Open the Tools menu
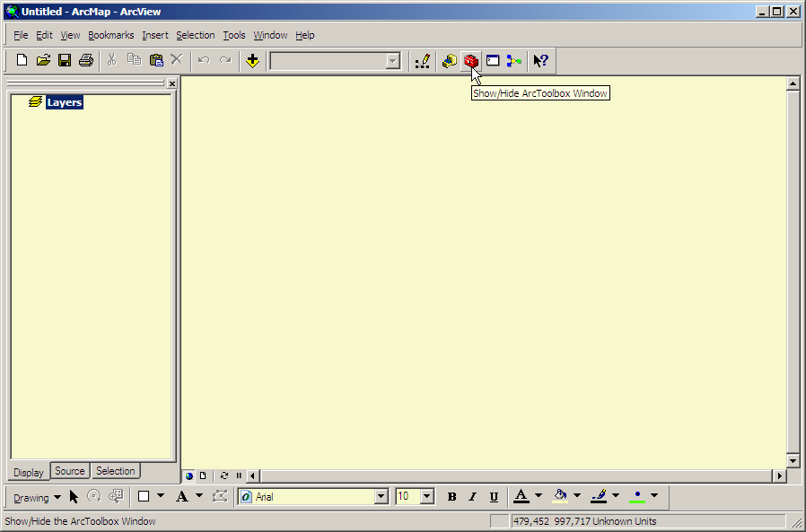806x532 pixels. [234, 35]
